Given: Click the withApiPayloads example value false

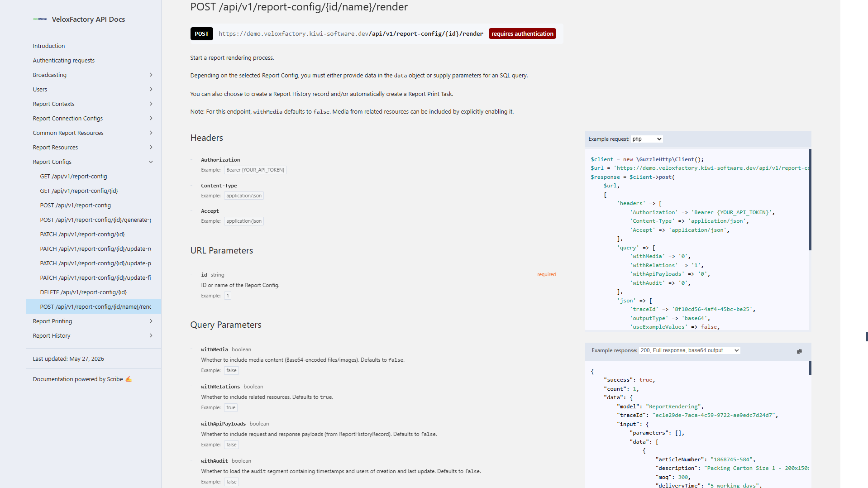Looking at the screenshot, I should point(231,445).
